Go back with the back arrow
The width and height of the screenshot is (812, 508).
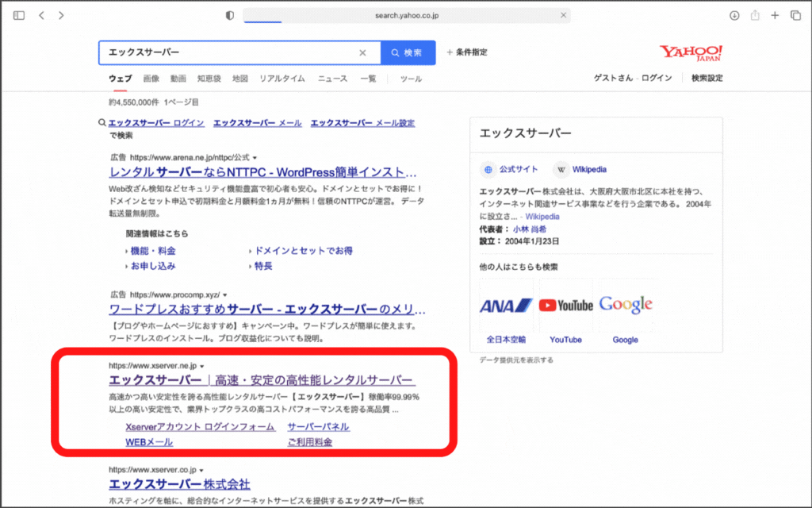click(41, 16)
